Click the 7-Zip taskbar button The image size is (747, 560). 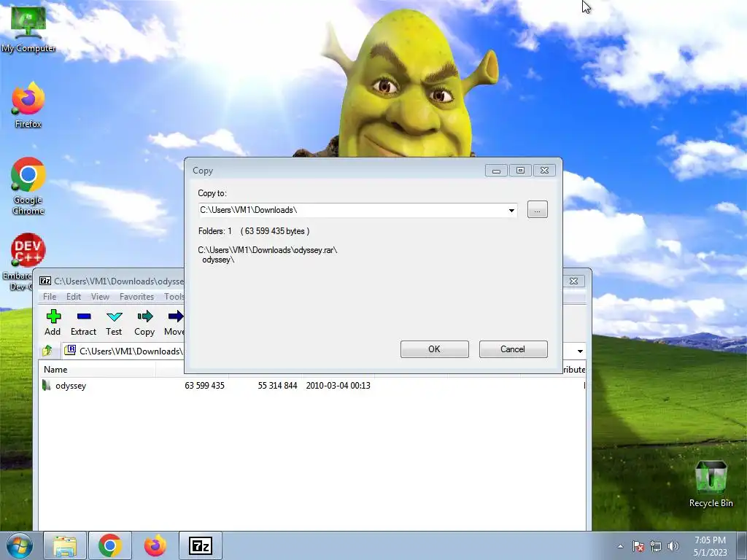coord(201,545)
